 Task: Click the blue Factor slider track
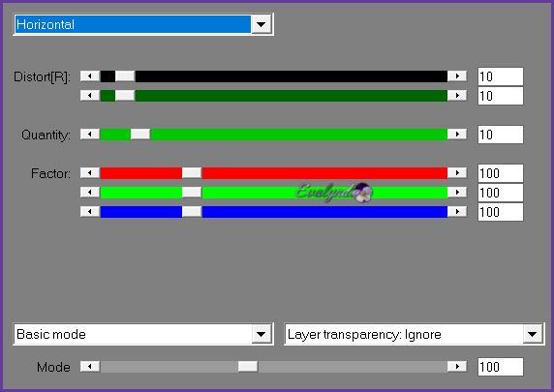pos(274,212)
